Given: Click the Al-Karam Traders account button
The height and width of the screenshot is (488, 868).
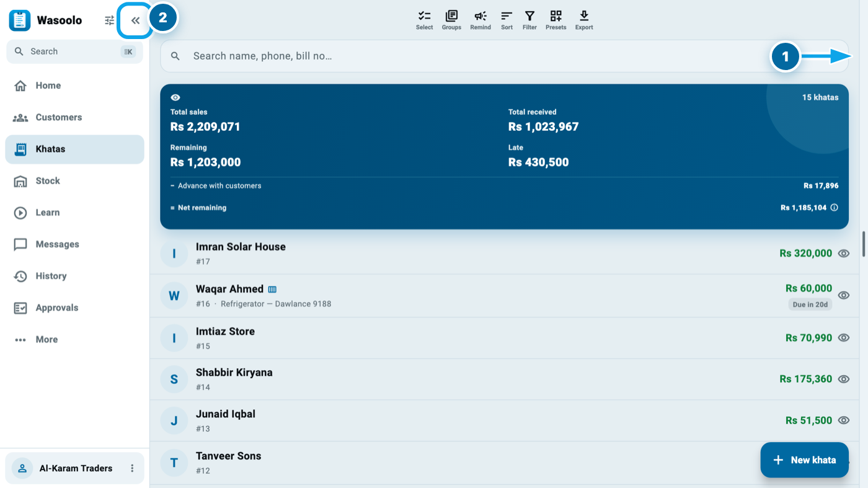Looking at the screenshot, I should tap(74, 468).
